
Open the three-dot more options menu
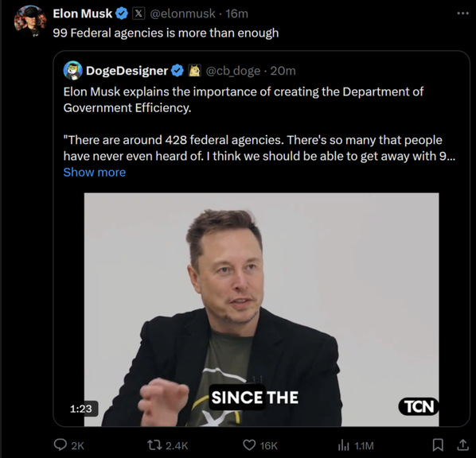[462, 14]
